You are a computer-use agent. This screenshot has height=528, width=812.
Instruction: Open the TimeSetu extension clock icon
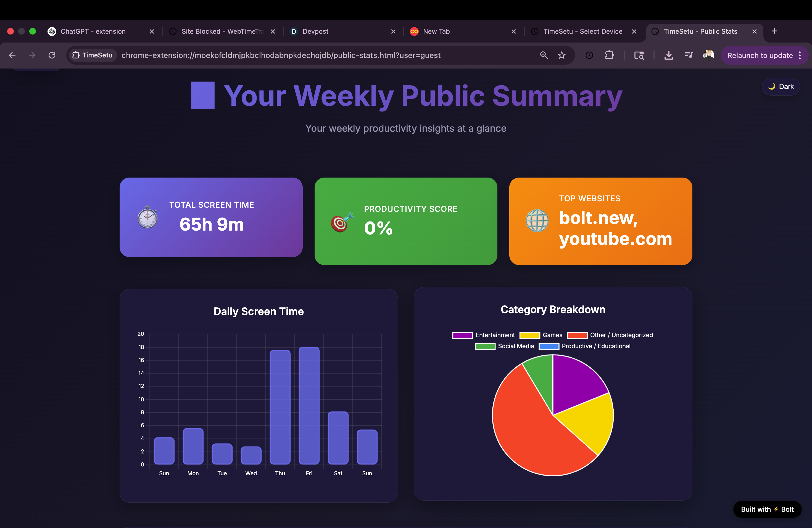[x=589, y=55]
